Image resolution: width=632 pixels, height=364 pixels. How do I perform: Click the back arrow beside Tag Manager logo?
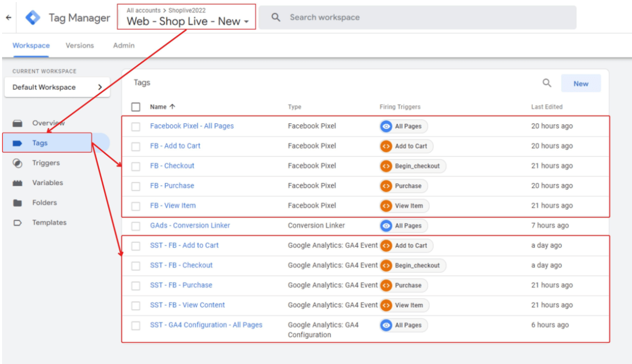tap(8, 18)
